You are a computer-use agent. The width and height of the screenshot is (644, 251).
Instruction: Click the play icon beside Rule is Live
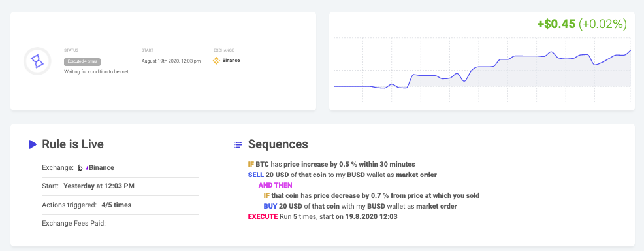[33, 144]
